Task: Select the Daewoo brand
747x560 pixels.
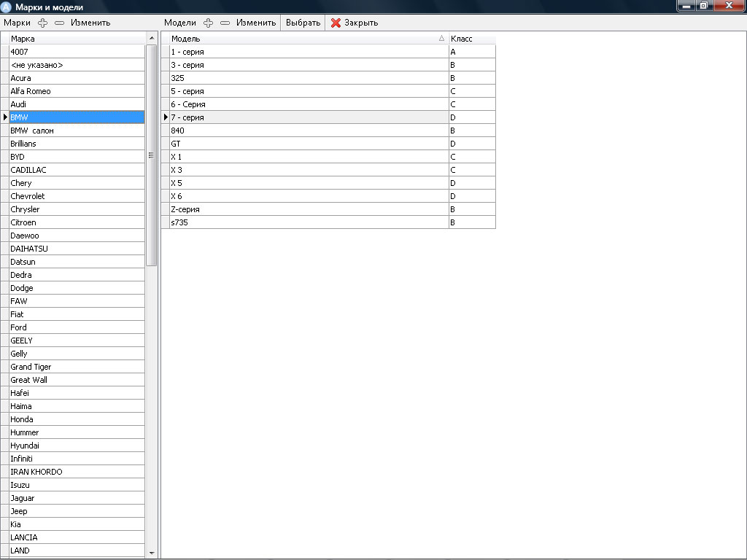Action: coord(77,236)
